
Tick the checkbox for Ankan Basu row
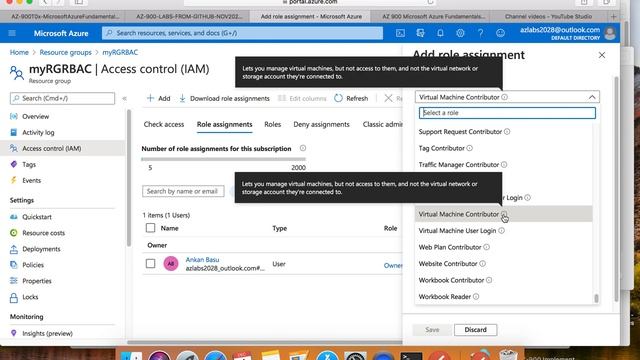pyautogui.click(x=151, y=264)
